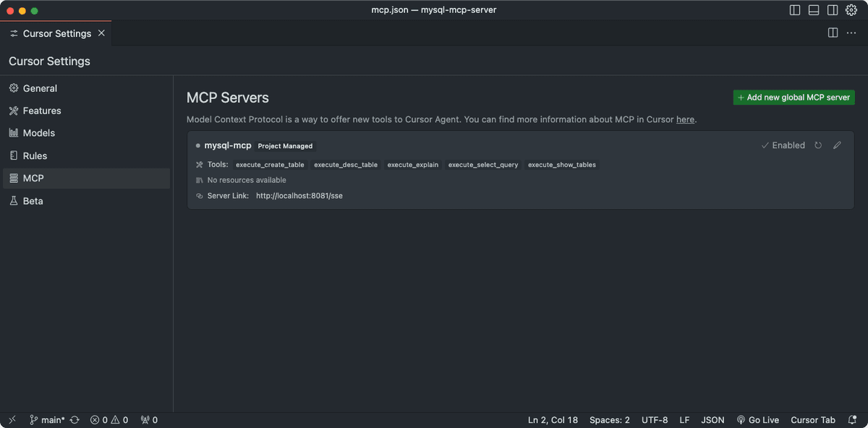Open more actions ellipsis menu
The image size is (868, 428).
coord(851,33)
